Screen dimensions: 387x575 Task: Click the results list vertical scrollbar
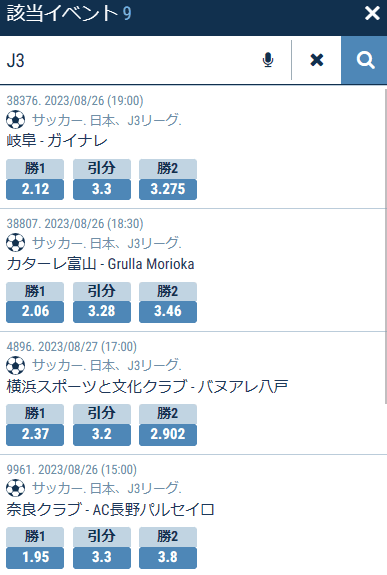[385, 246]
